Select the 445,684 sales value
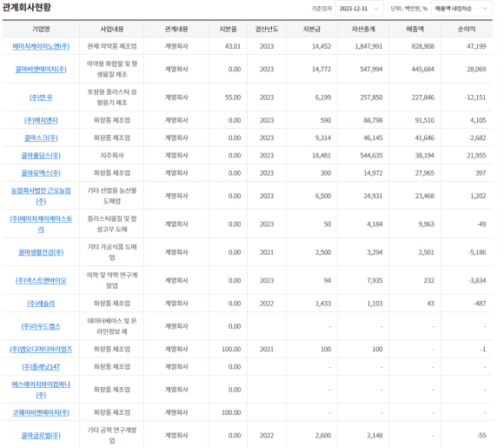 click(x=422, y=69)
